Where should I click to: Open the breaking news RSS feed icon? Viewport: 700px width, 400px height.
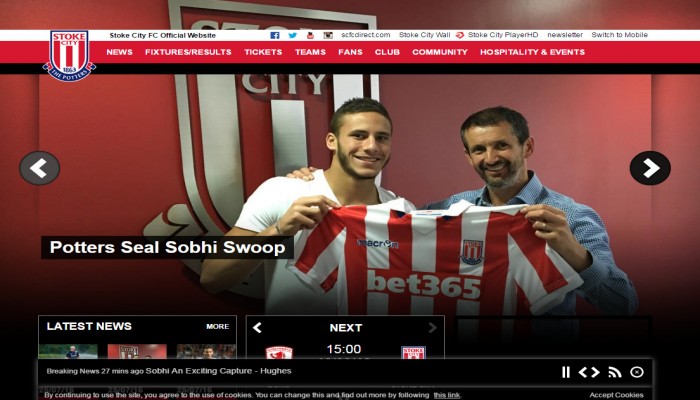pyautogui.click(x=615, y=372)
